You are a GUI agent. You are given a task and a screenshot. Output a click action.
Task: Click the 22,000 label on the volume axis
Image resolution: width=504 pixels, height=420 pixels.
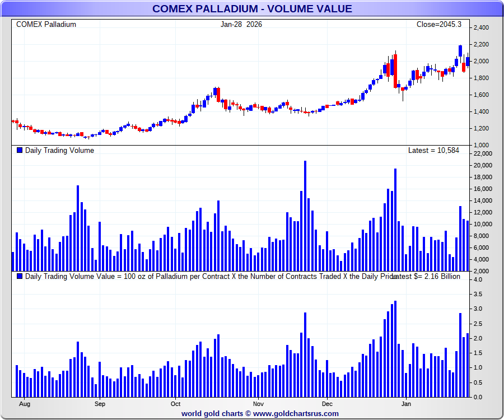coord(482,153)
